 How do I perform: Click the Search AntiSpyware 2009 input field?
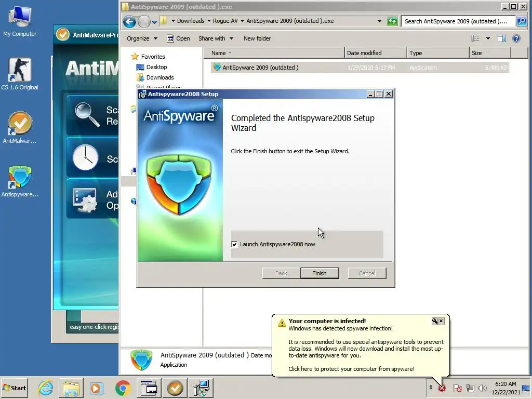[458, 21]
